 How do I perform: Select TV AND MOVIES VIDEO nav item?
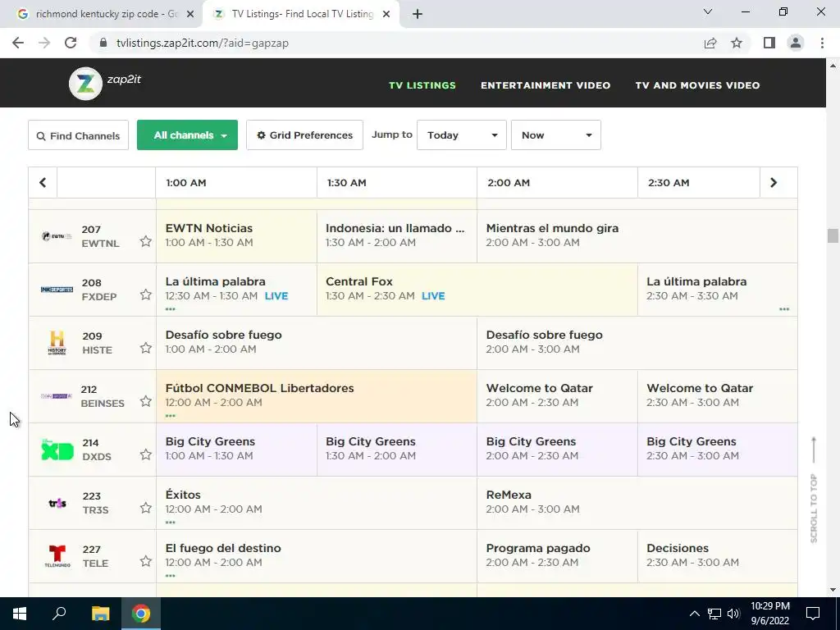click(x=697, y=85)
